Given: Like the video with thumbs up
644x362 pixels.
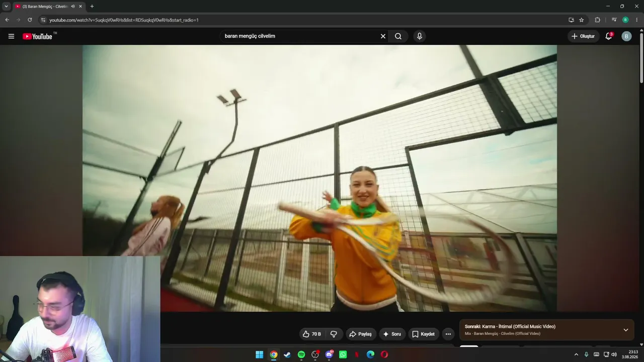Looking at the screenshot, I should pyautogui.click(x=312, y=334).
